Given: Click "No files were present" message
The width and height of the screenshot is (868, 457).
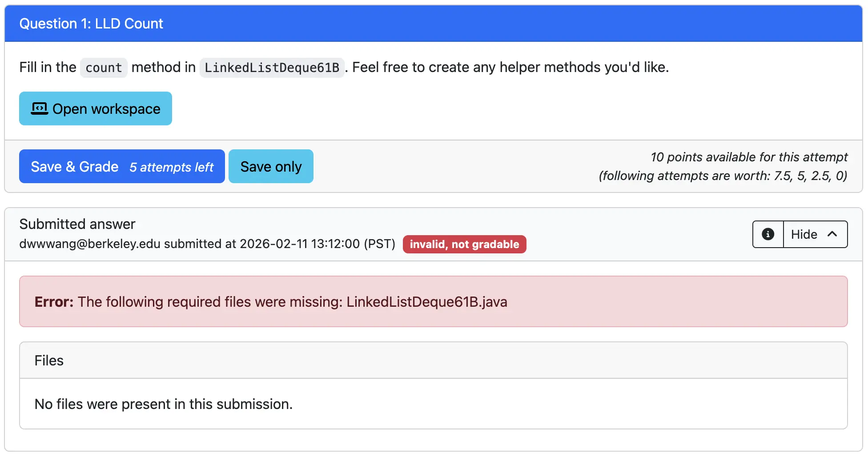Looking at the screenshot, I should 164,404.
